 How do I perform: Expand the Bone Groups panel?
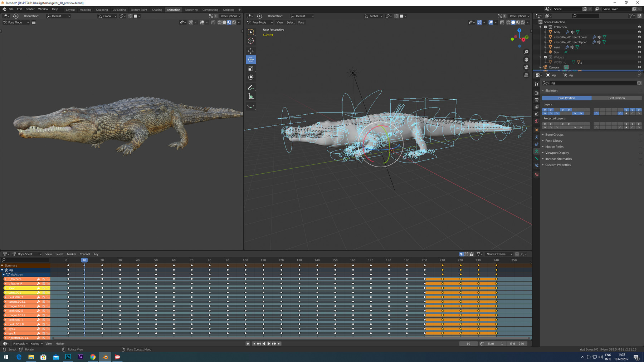pyautogui.click(x=555, y=135)
